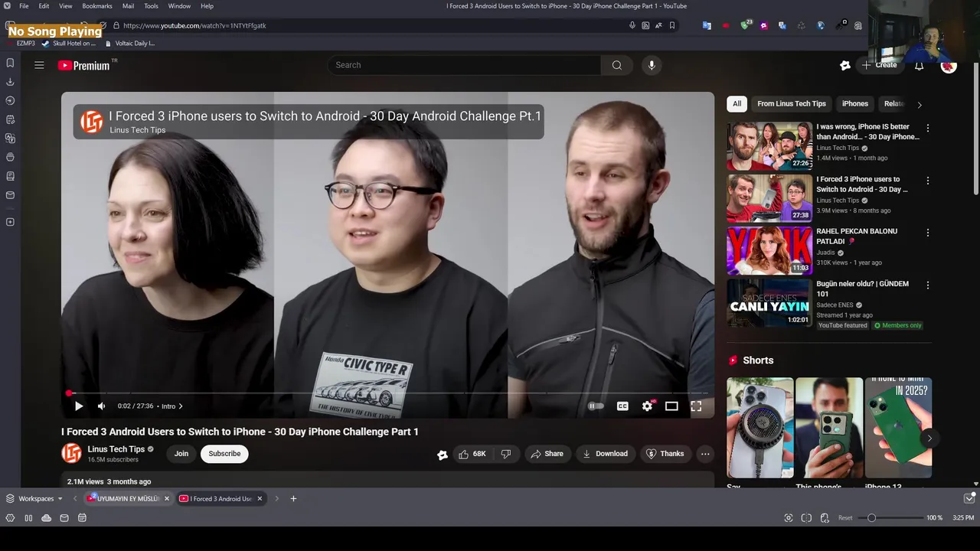The height and width of the screenshot is (551, 980).
Task: Toggle tab tiling icon in status bar
Action: coord(806,518)
